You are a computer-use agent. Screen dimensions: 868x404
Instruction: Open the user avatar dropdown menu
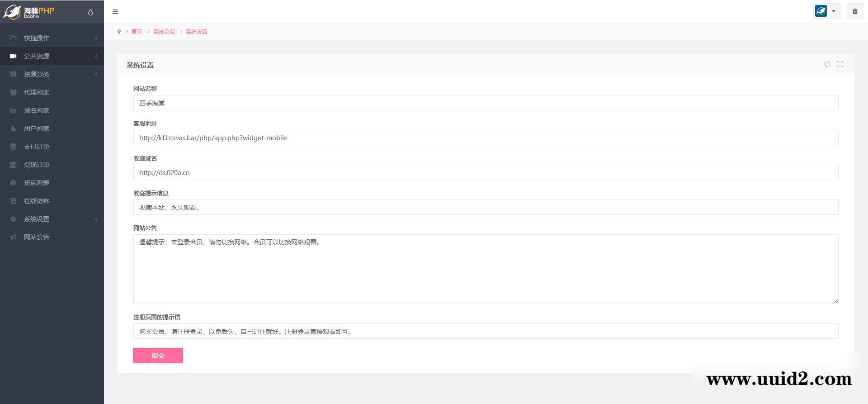coord(826,11)
